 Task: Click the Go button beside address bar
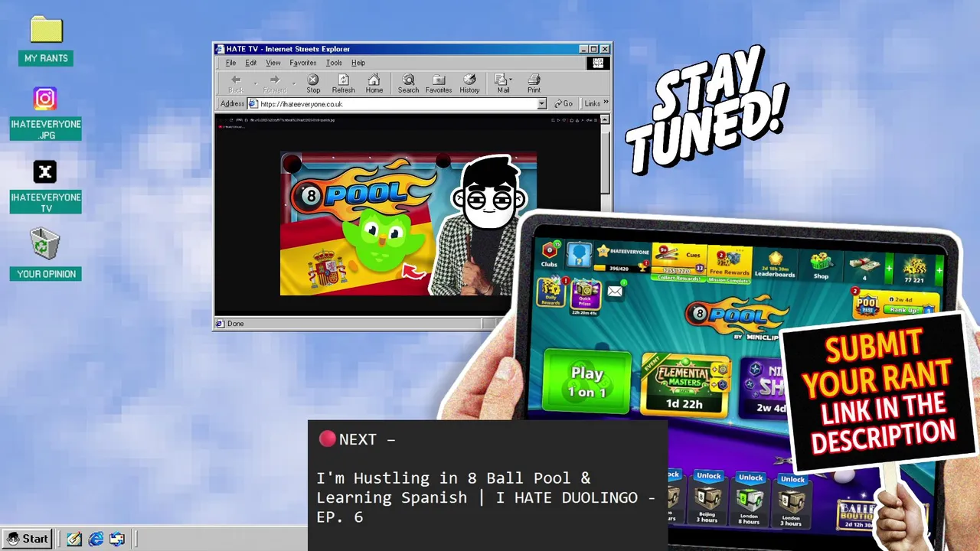click(x=563, y=104)
